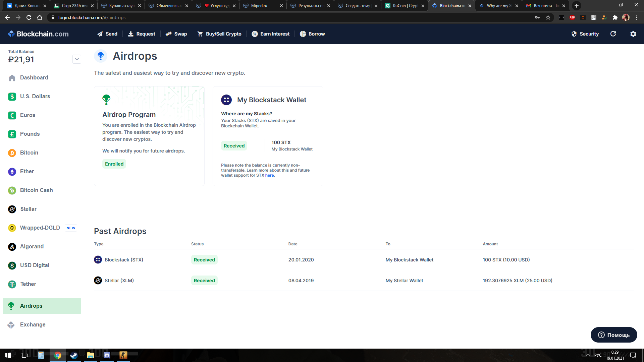Switch to the Miped.ru tab
Image resolution: width=644 pixels, height=362 pixels.
click(x=263, y=6)
